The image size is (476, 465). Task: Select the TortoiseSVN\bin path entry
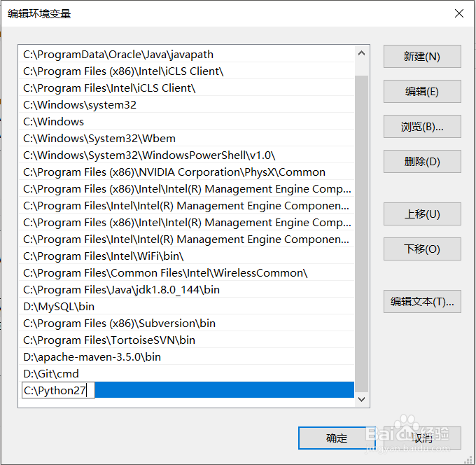(186, 340)
